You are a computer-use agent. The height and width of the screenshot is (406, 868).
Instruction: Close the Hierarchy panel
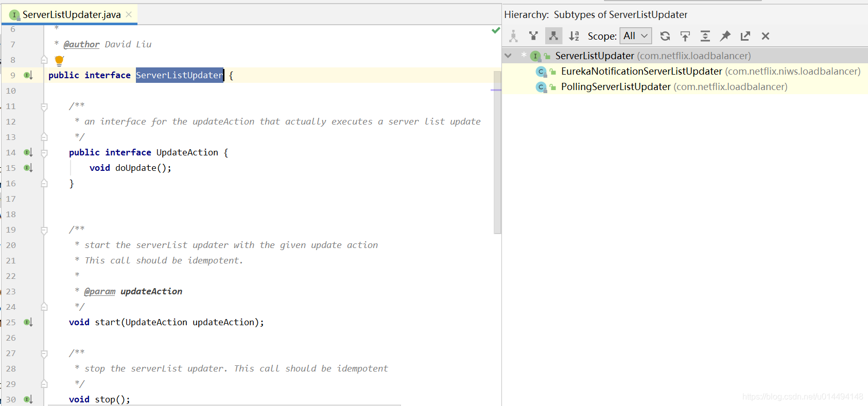pyautogui.click(x=766, y=36)
